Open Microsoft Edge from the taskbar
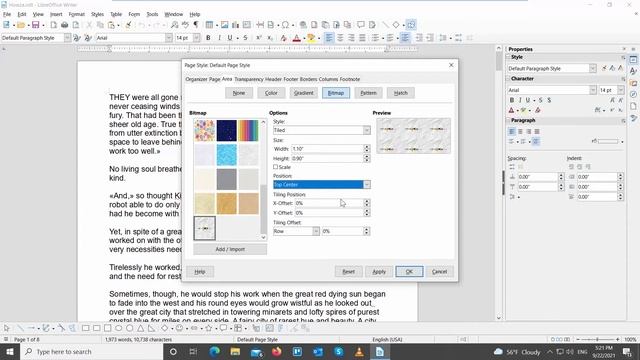 [x=215, y=351]
